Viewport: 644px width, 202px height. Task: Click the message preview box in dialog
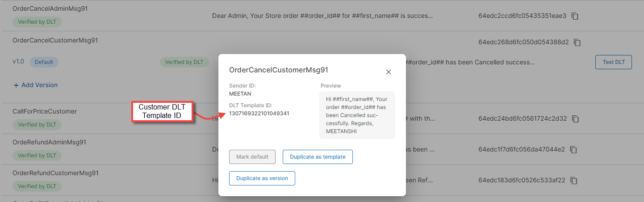point(357,115)
